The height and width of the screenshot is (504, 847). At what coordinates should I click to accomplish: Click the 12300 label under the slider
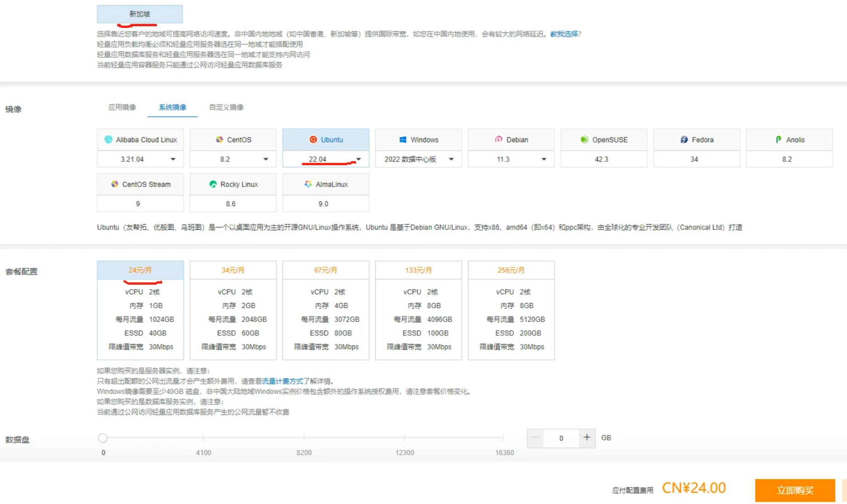pyautogui.click(x=405, y=453)
